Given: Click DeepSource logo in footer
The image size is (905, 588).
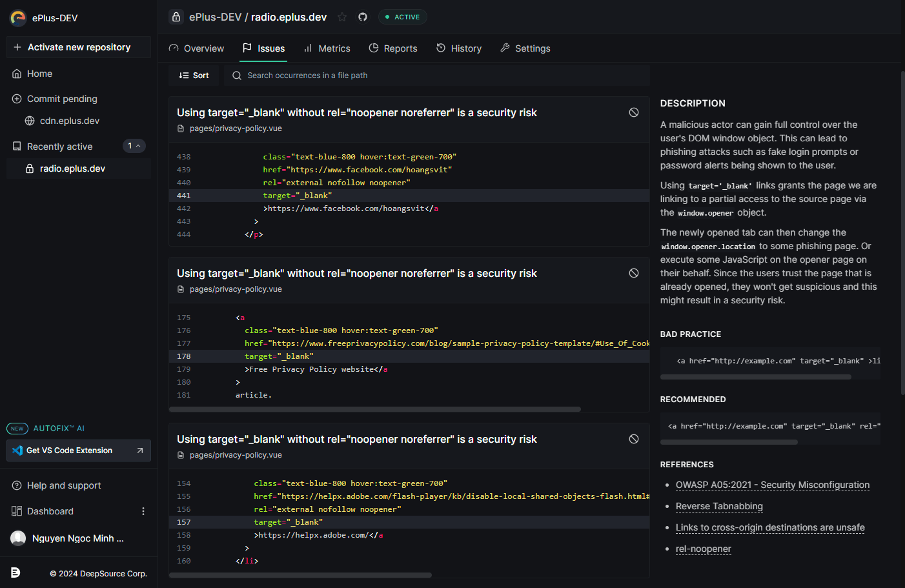Looking at the screenshot, I should click(x=15, y=573).
